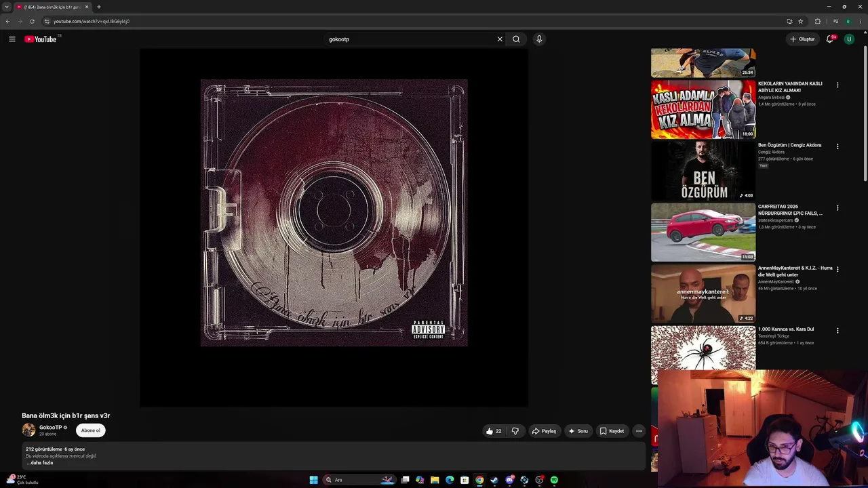
Task: Open Task View on the taskbar
Action: (x=405, y=480)
